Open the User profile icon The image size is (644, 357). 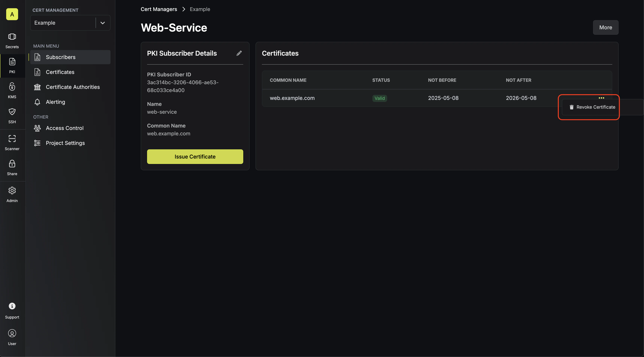tap(12, 333)
